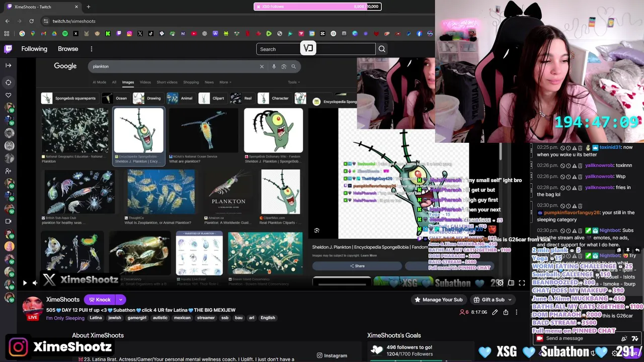
Task: Select the Latina tag
Action: (x=96, y=318)
